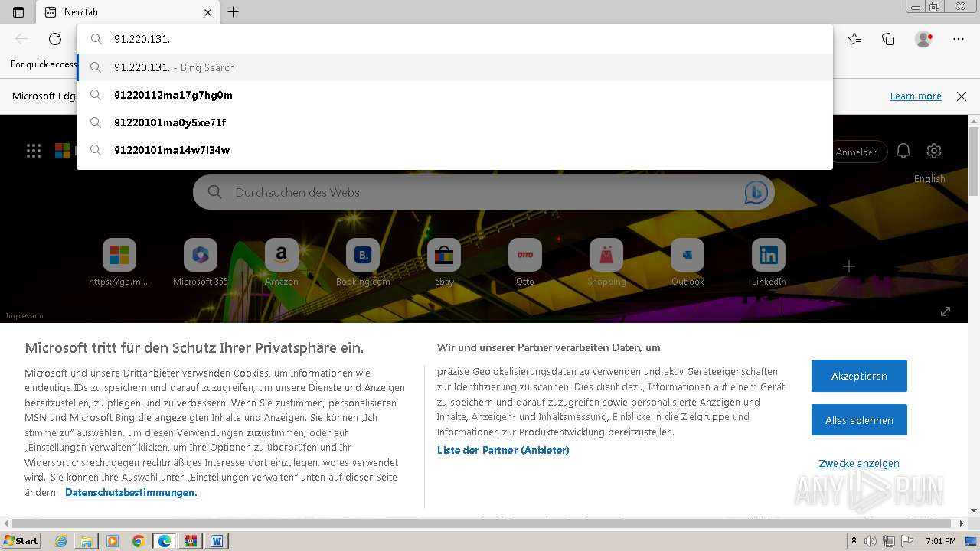
Task: Click the Akzeptieren button
Action: click(x=859, y=376)
